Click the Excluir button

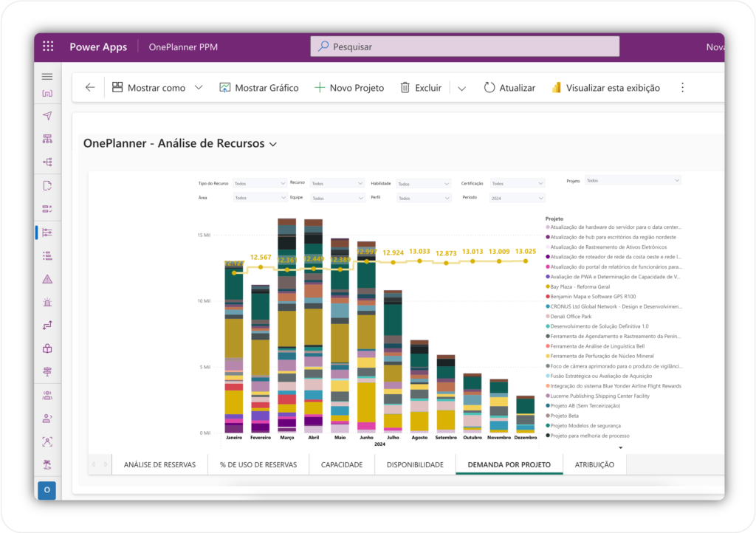[x=421, y=88]
